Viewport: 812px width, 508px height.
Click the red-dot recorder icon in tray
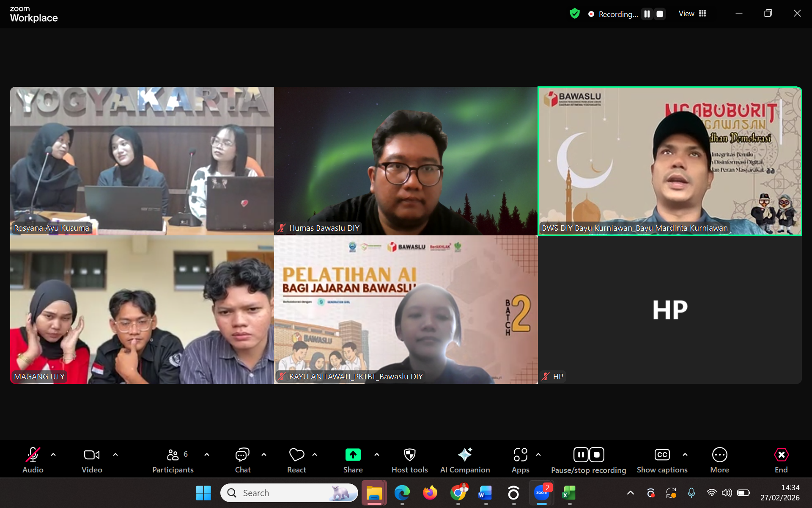[651, 493]
